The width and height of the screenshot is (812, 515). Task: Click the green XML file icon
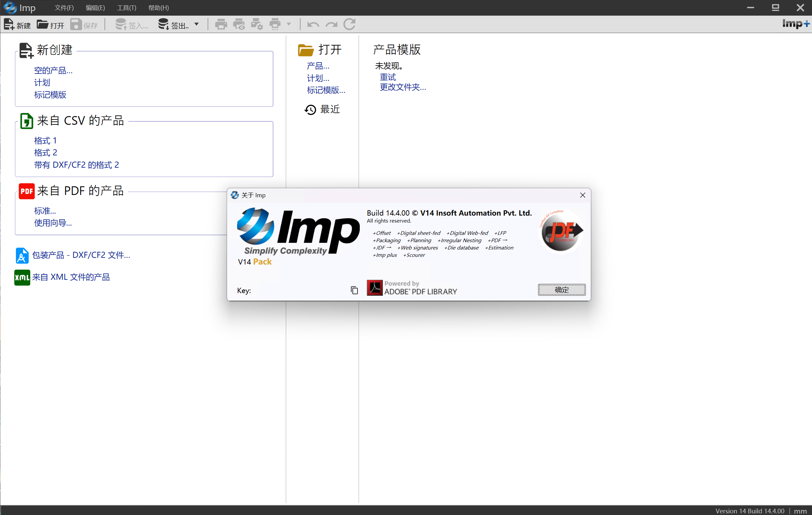click(22, 277)
